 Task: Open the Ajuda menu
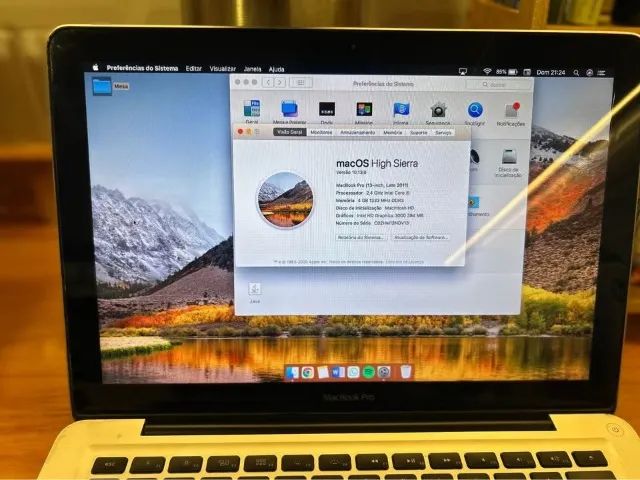[276, 69]
